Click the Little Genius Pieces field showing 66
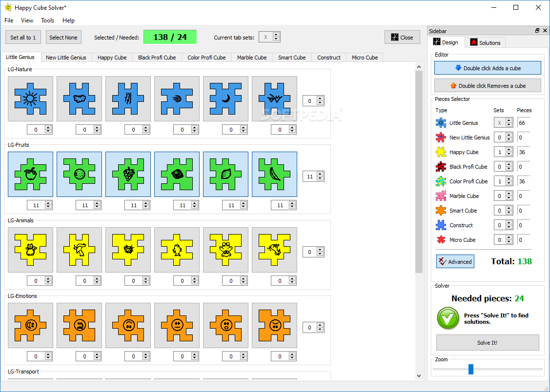550x392 pixels. [x=523, y=122]
